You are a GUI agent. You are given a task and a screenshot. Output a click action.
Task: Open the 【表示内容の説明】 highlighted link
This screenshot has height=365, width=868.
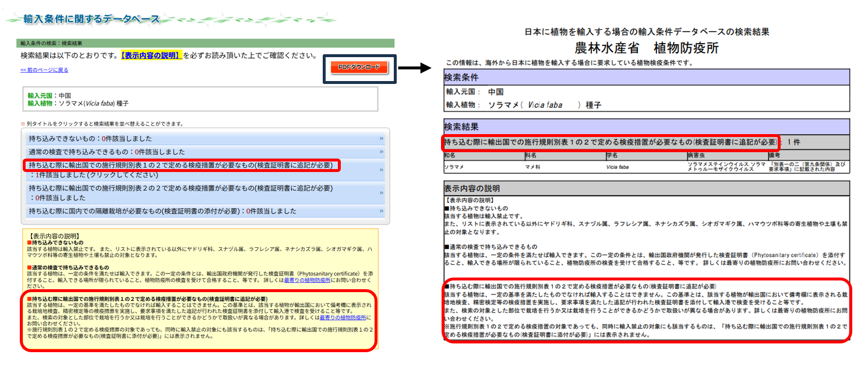click(151, 55)
